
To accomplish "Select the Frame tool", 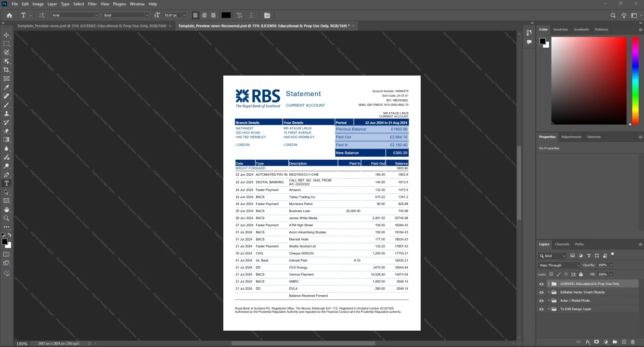I will [x=6, y=78].
